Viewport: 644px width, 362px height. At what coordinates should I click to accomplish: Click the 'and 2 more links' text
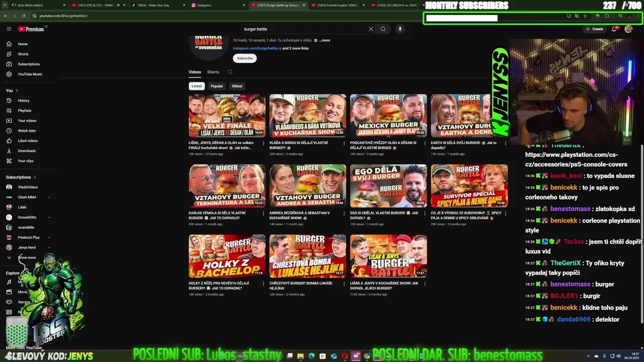296,48
